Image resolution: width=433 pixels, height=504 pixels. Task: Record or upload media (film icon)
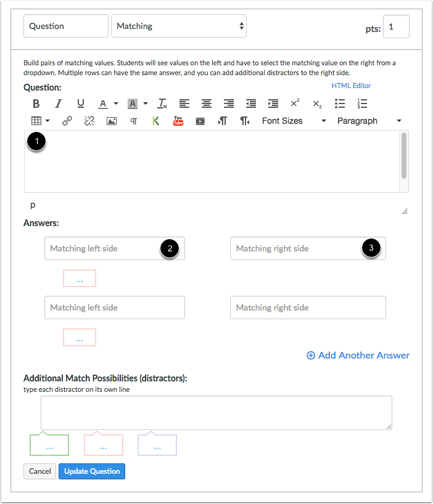pyautogui.click(x=200, y=121)
